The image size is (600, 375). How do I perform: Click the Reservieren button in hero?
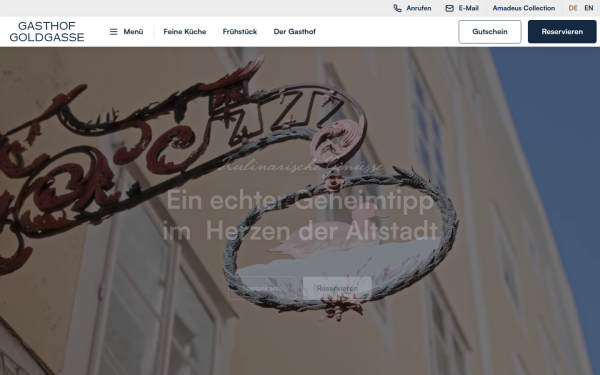(x=337, y=288)
